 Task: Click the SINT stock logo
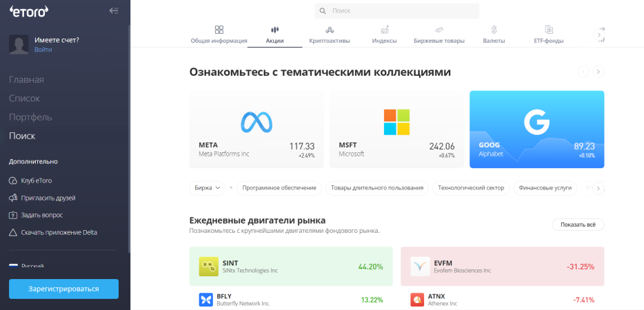(x=209, y=267)
